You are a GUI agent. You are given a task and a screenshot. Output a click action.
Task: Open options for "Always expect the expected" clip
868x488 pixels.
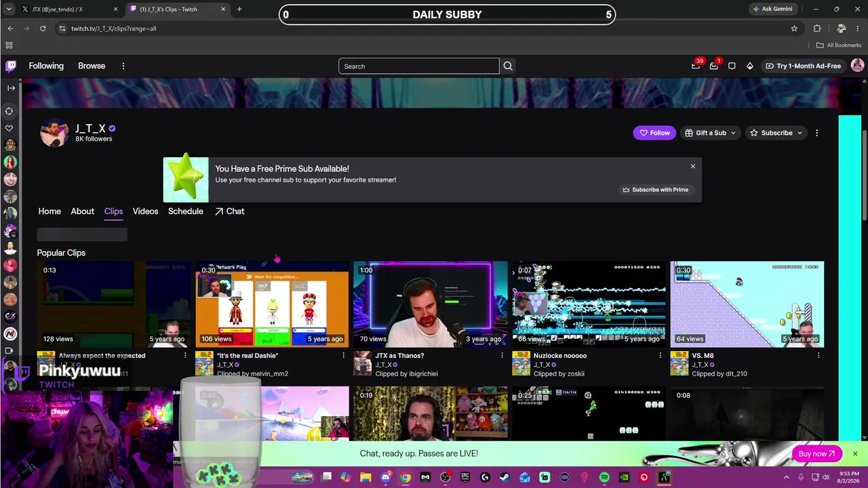point(185,355)
